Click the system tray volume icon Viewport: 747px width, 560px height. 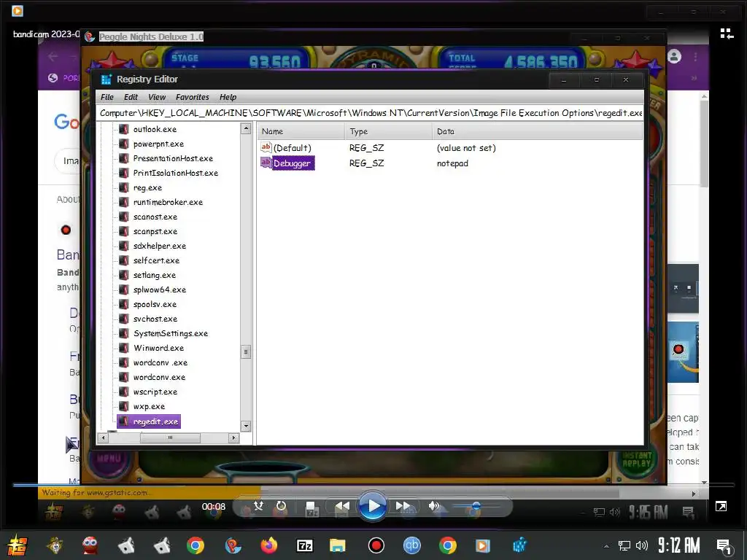642,545
